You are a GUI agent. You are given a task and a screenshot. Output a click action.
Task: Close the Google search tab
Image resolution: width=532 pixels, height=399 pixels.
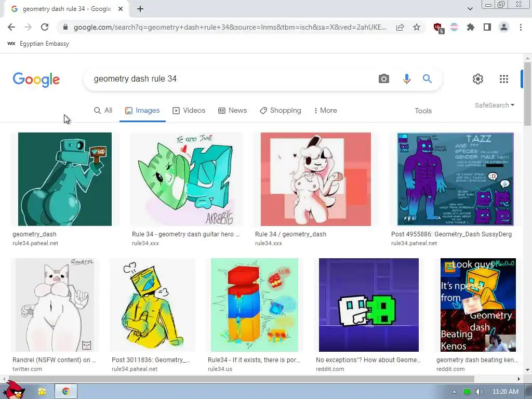click(x=121, y=9)
